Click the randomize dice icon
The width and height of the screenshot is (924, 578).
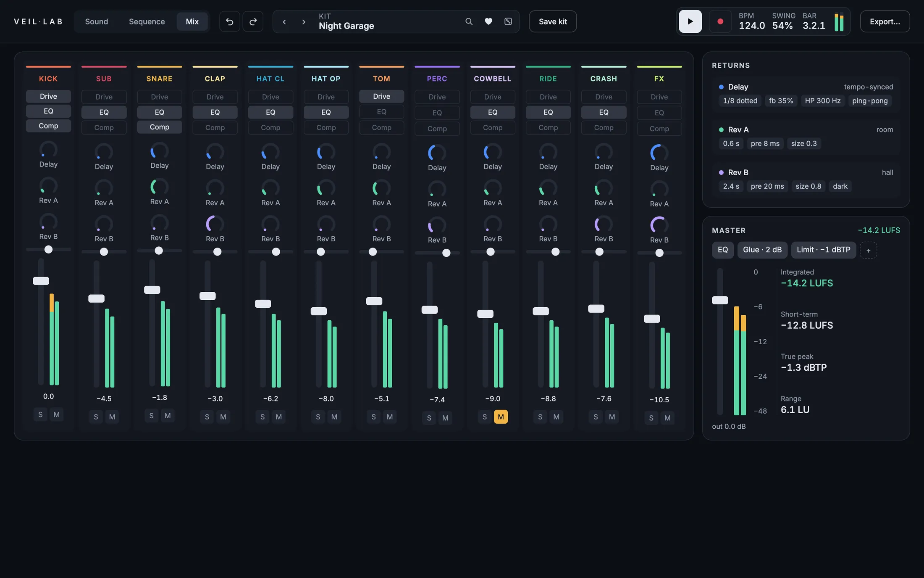pos(508,21)
